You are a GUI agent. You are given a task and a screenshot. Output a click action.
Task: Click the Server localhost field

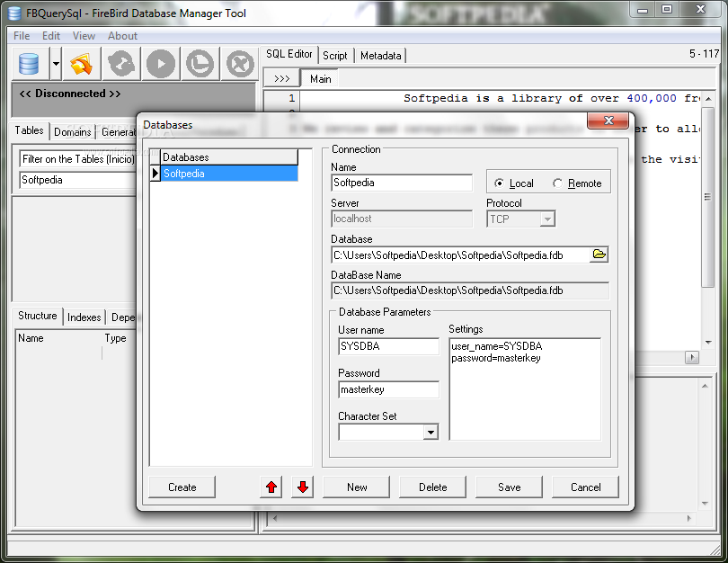(402, 219)
